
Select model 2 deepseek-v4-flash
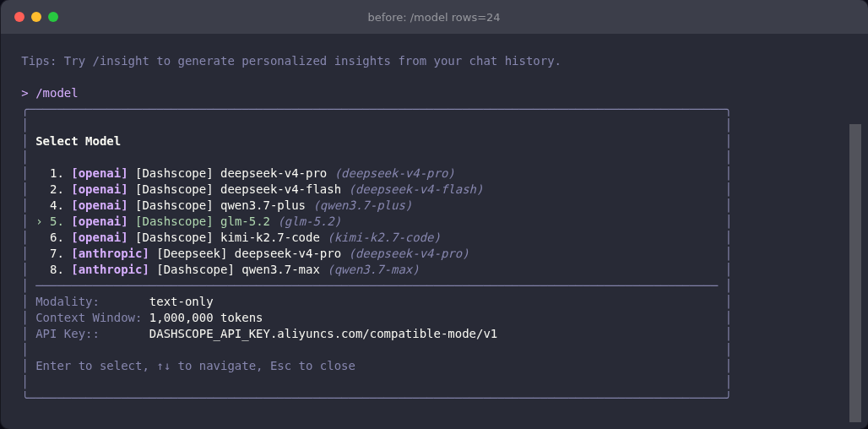[x=266, y=189]
